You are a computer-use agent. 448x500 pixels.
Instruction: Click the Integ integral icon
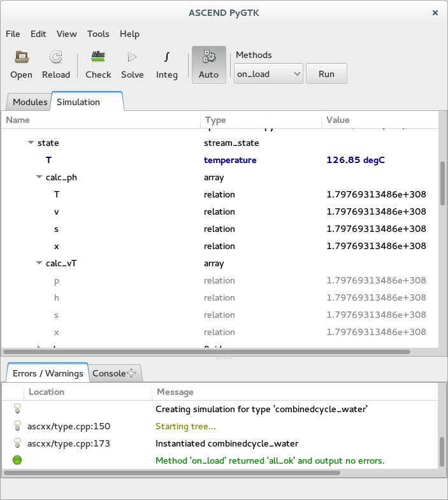pyautogui.click(x=166, y=57)
